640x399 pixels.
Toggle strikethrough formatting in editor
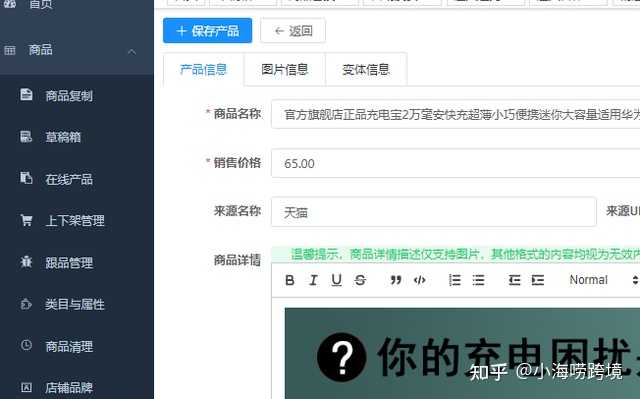click(360, 280)
